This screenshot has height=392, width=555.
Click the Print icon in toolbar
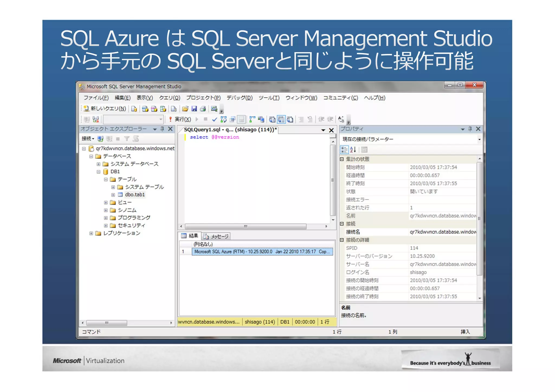click(203, 109)
